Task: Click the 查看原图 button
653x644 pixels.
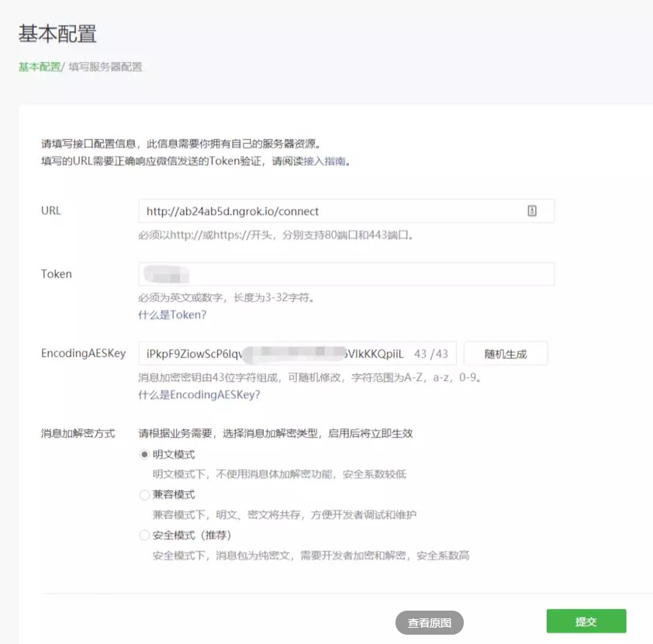Action: coord(430,623)
